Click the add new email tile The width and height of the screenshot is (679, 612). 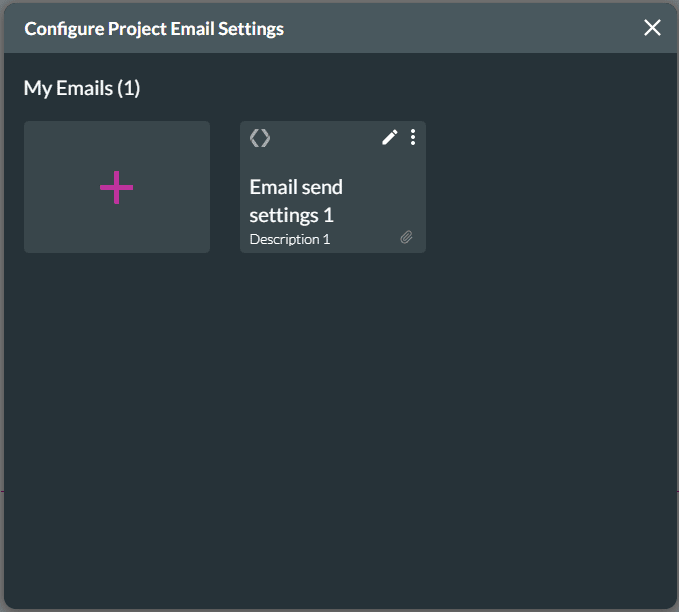(x=117, y=187)
